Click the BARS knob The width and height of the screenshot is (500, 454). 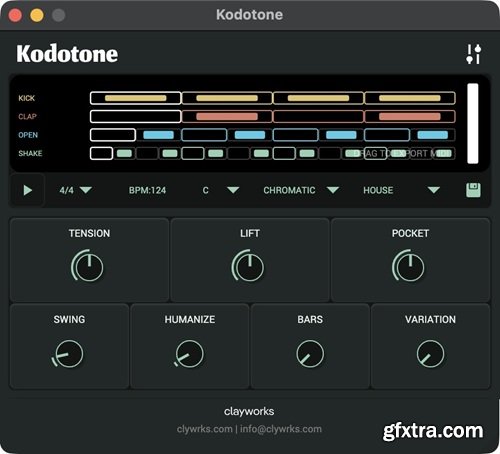click(310, 354)
